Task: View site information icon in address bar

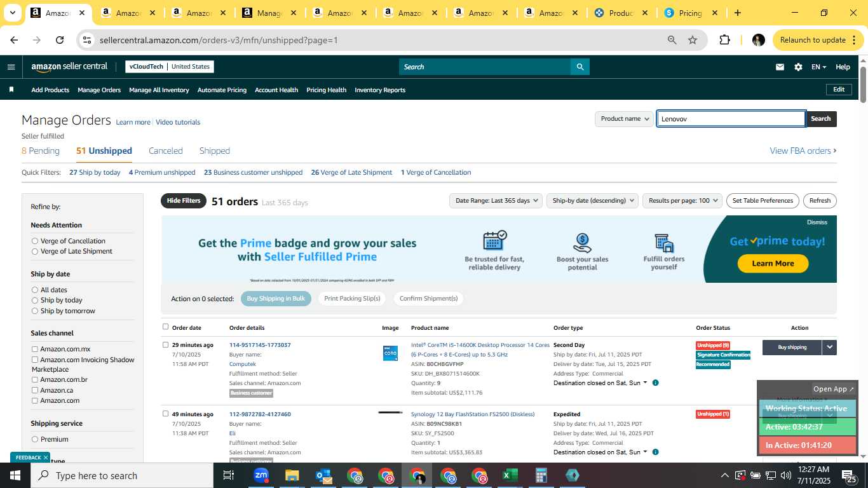Action: pos(87,40)
